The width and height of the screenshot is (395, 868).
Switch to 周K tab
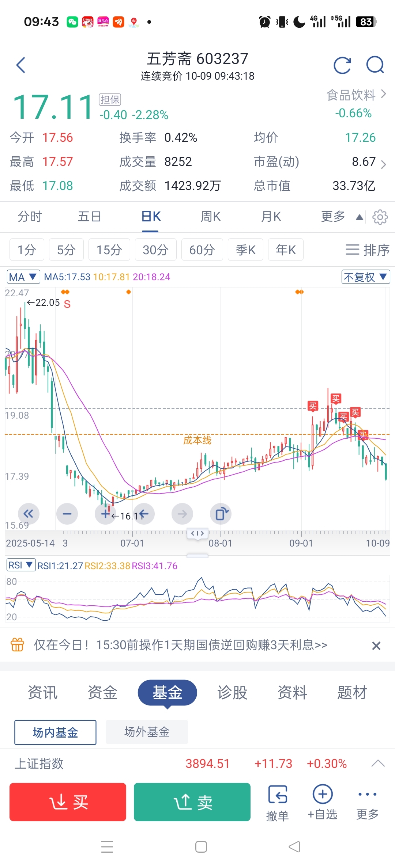click(211, 217)
